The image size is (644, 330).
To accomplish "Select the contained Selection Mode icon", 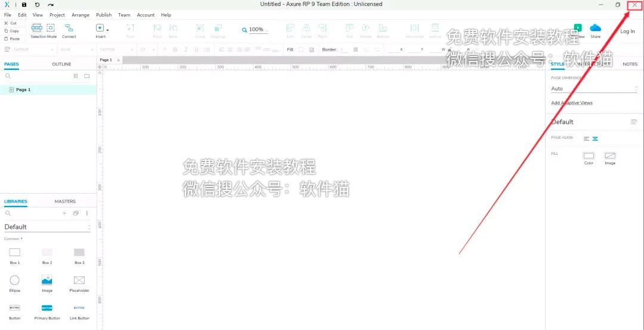I will pyautogui.click(x=51, y=28).
